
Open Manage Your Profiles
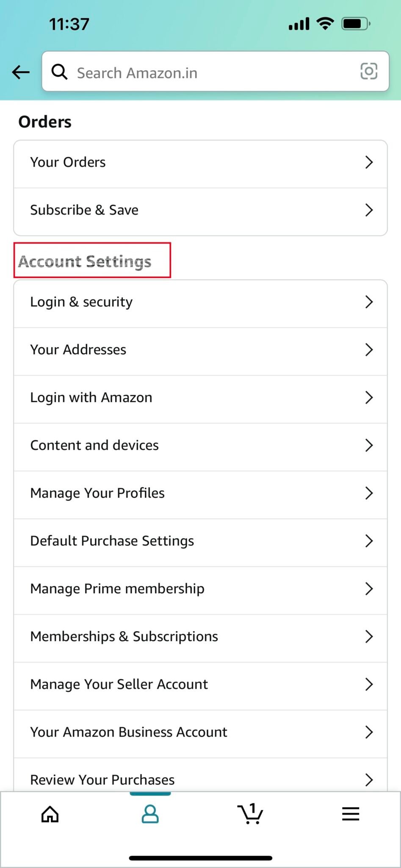200,493
